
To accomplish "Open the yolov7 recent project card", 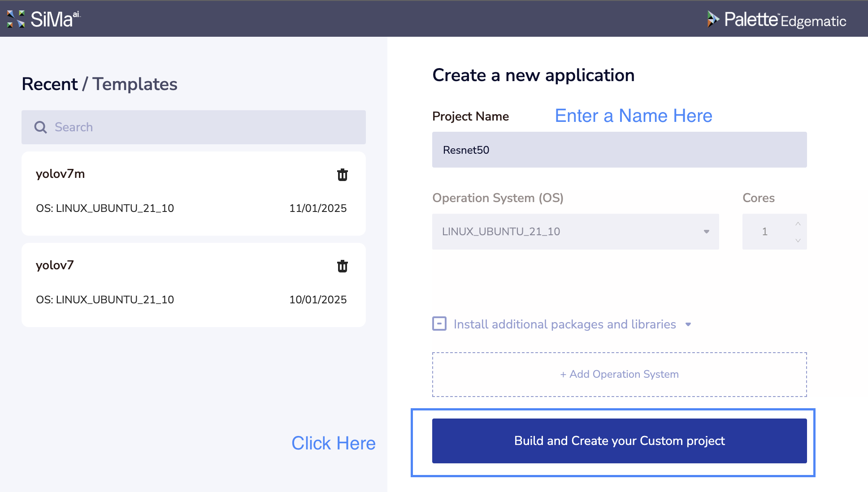I will coord(179,284).
